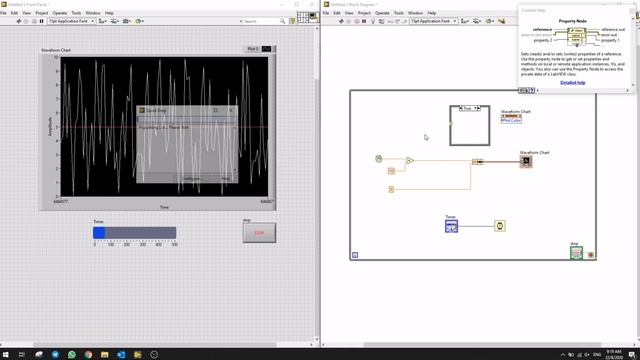Click the Detailed help link
Viewport: 640px width, 360px height.
pyautogui.click(x=572, y=82)
